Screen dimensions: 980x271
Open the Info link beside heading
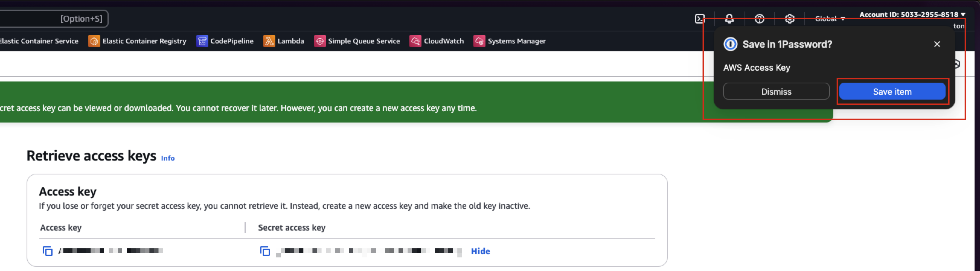pyautogui.click(x=167, y=158)
